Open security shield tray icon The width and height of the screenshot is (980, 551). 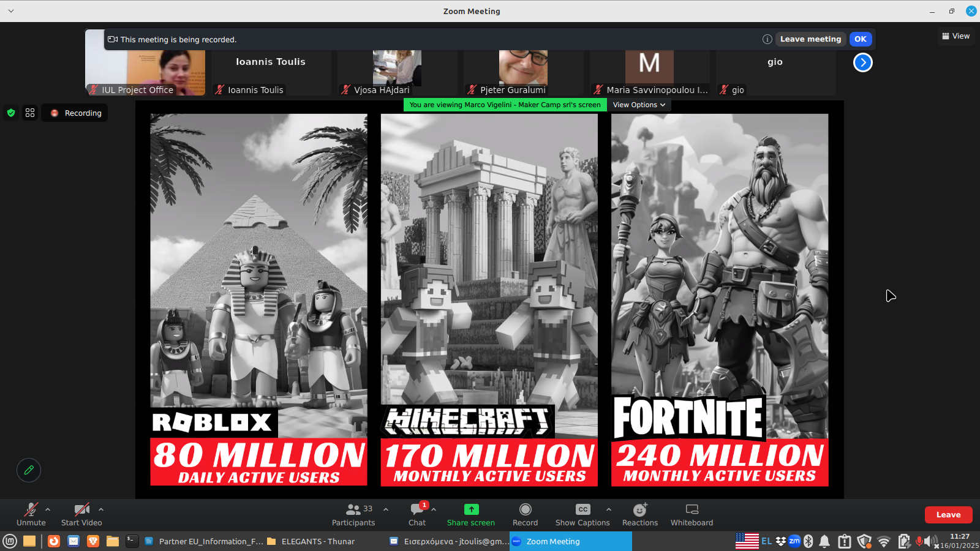[x=864, y=541]
